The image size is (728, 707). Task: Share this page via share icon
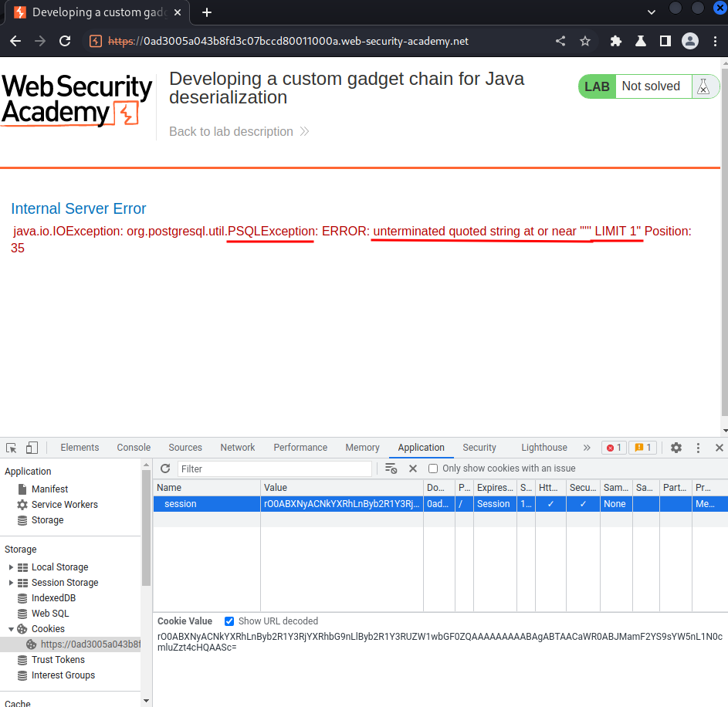pos(560,42)
